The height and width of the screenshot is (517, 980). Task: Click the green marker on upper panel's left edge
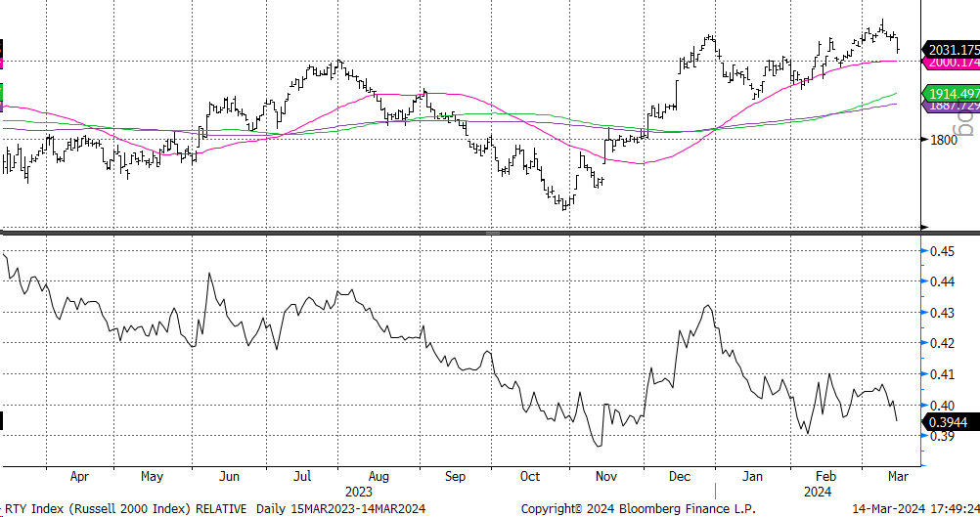coord(2,93)
